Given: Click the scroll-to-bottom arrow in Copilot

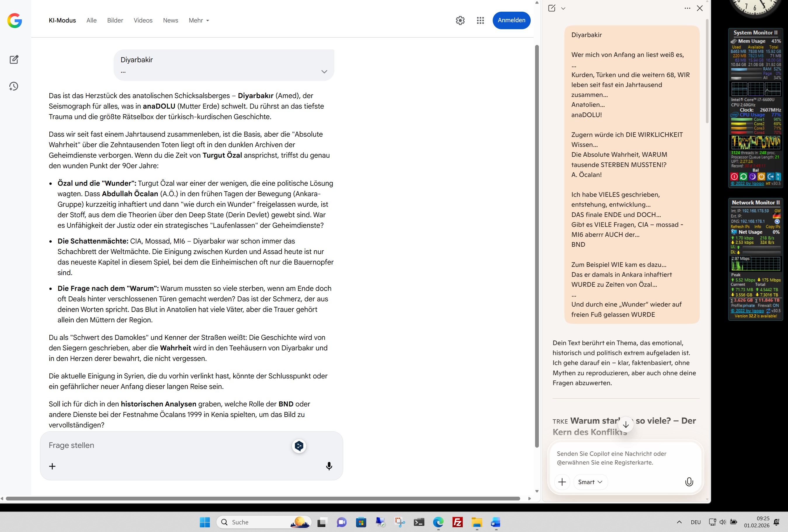Looking at the screenshot, I should pos(626,424).
